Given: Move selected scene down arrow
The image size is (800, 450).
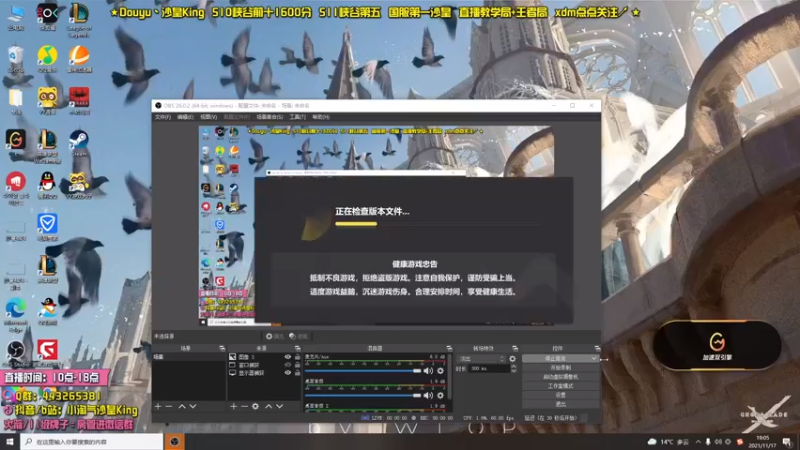Looking at the screenshot, I should coord(193,406).
